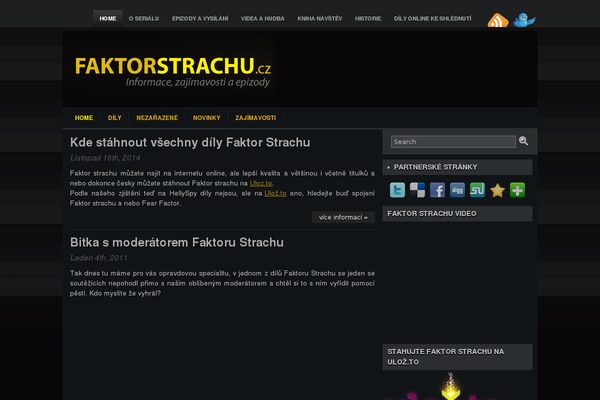Image resolution: width=600 pixels, height=400 pixels.
Task: Open the RSS feed icon
Action: (498, 20)
